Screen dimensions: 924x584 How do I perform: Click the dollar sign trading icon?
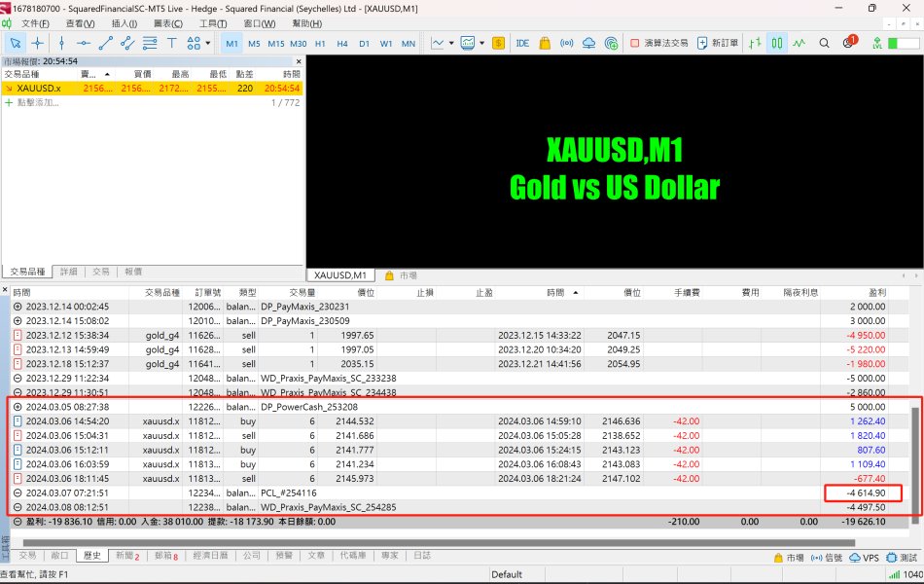498,43
